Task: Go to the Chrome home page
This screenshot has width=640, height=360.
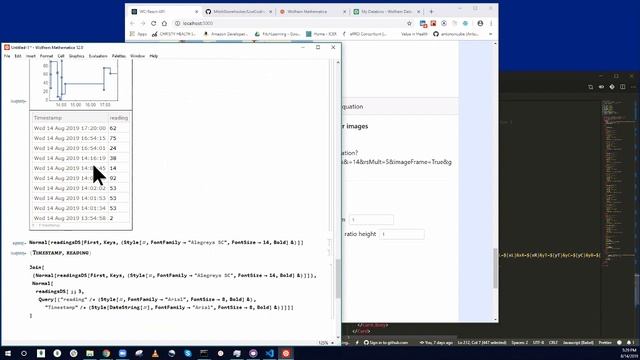Action: pyautogui.click(x=164, y=23)
